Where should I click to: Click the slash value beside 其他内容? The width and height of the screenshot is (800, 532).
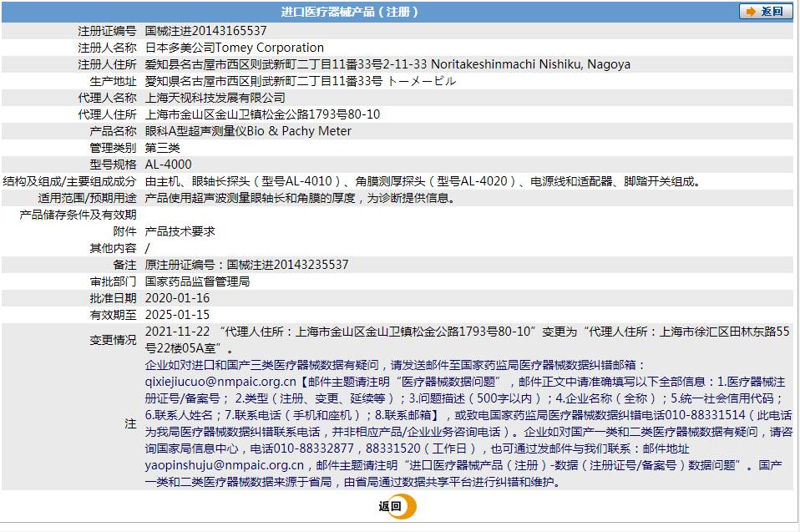(x=148, y=248)
